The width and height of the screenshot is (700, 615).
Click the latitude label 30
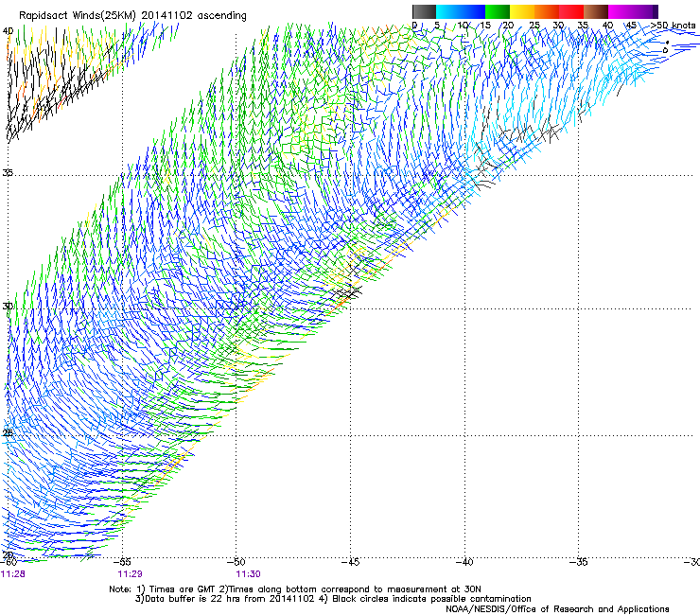tap(8, 307)
